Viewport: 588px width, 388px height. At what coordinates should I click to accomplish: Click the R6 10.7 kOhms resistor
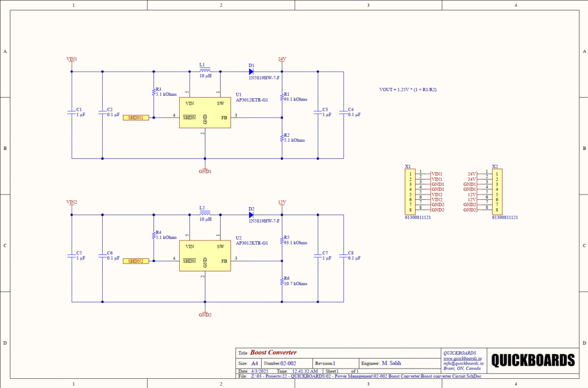(x=282, y=281)
